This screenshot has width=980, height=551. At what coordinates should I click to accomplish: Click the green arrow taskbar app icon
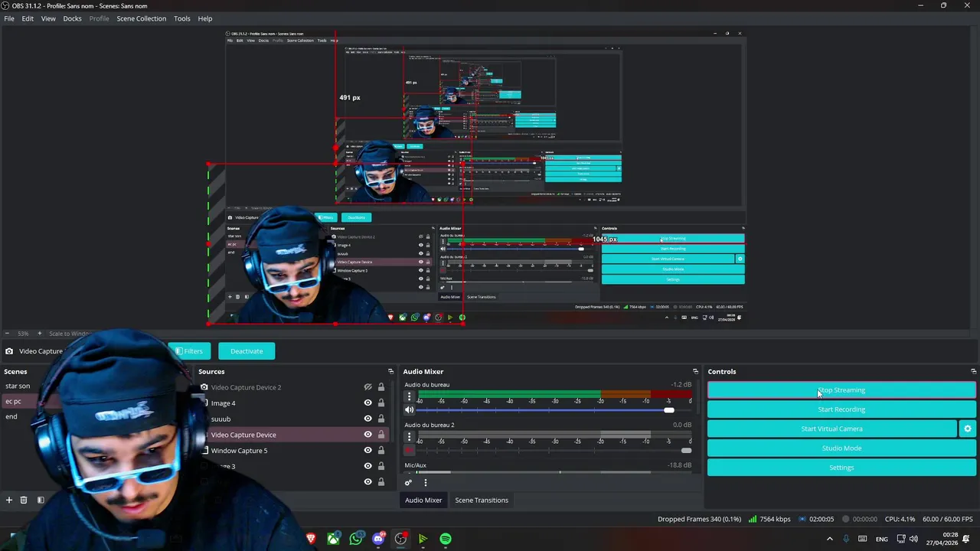pyautogui.click(x=423, y=539)
